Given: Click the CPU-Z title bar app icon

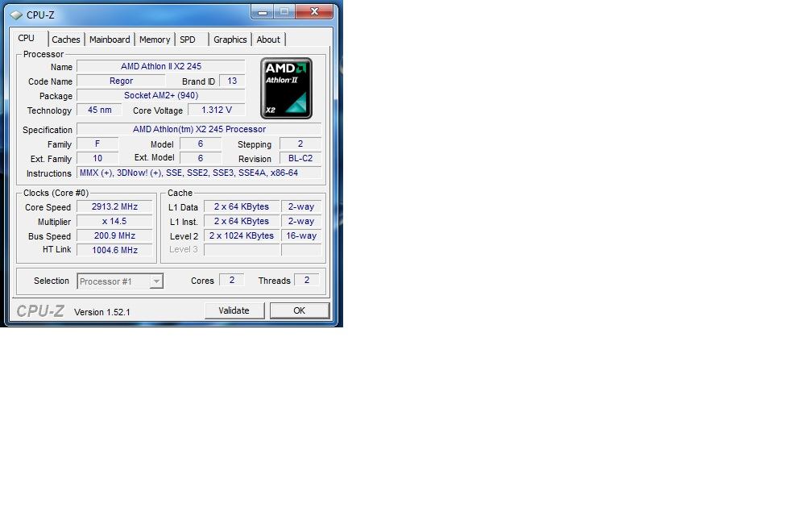Looking at the screenshot, I should pos(17,15).
